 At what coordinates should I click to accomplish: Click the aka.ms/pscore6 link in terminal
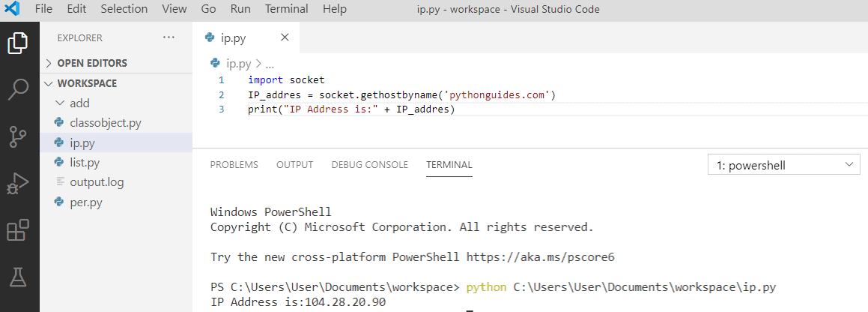tap(541, 257)
